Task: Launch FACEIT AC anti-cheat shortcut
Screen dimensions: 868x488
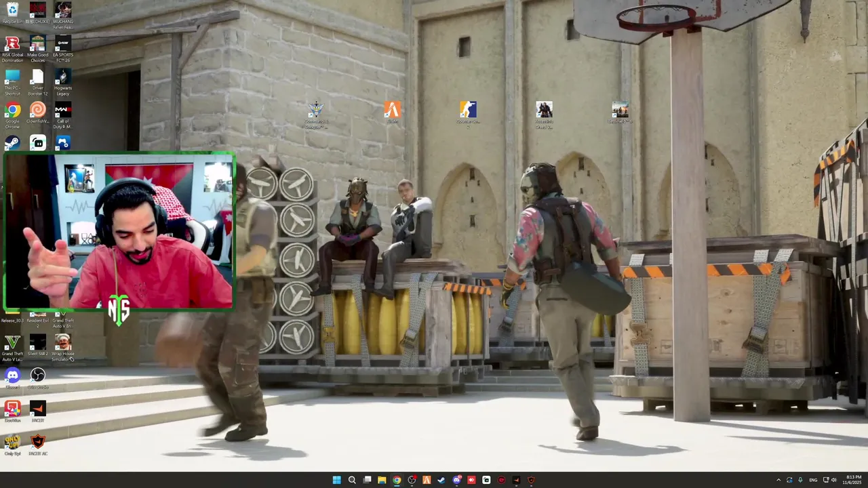Action: click(x=38, y=445)
